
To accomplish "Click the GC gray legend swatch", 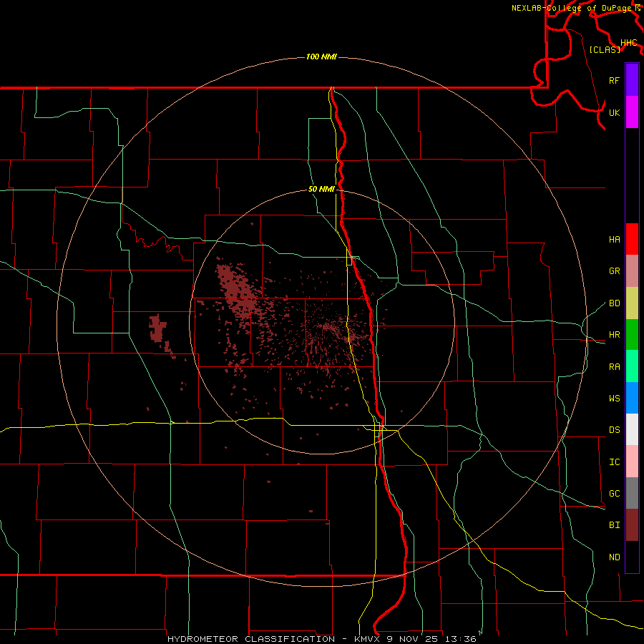I will [632, 493].
